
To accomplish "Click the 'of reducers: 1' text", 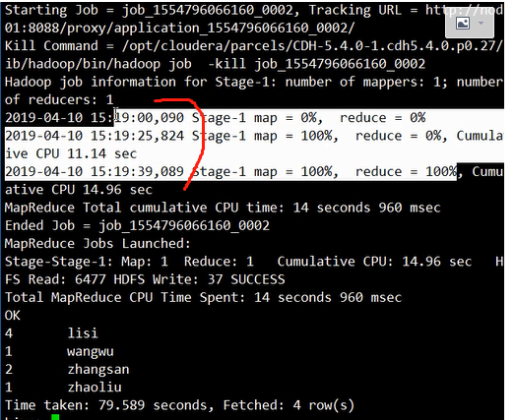I will pos(59,100).
